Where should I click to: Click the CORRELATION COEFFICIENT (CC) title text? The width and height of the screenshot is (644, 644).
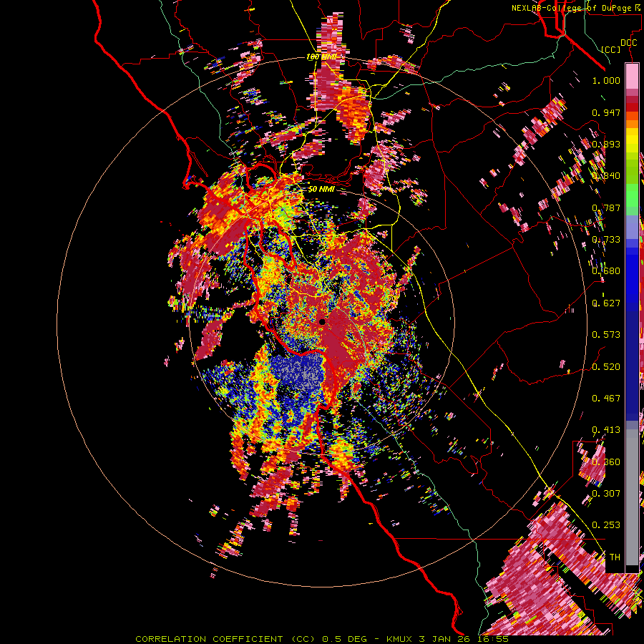(225, 639)
